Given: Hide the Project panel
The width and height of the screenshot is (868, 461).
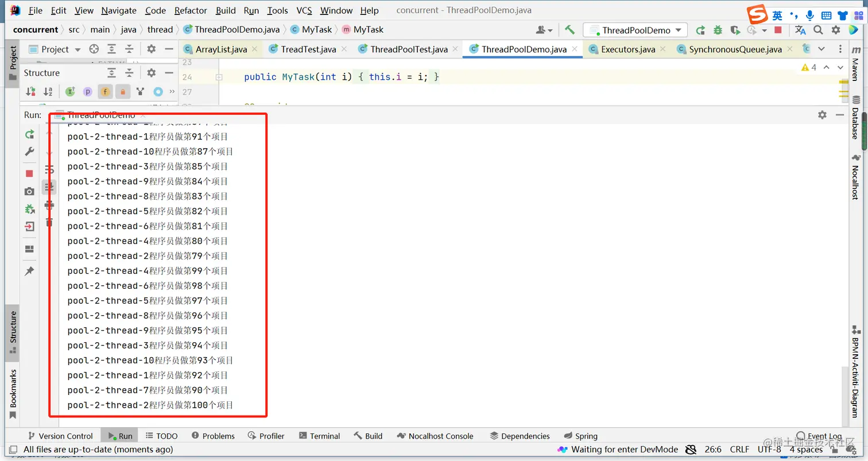Looking at the screenshot, I should point(168,49).
